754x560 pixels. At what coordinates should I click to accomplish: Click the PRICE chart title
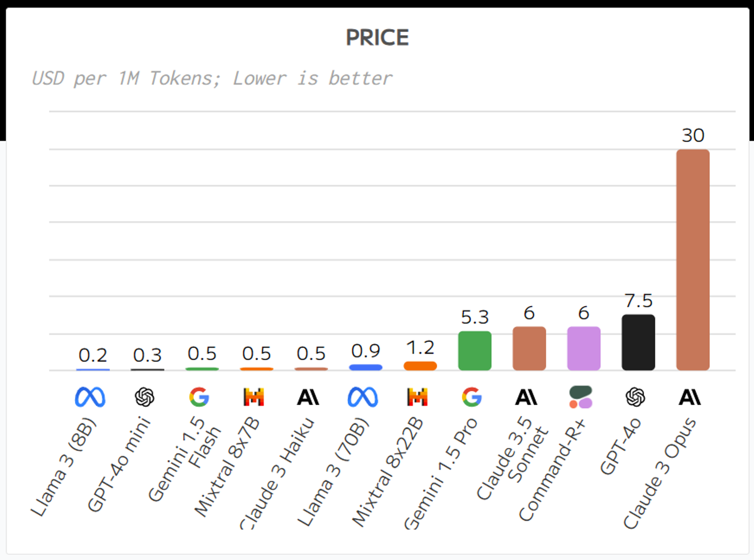click(x=377, y=38)
